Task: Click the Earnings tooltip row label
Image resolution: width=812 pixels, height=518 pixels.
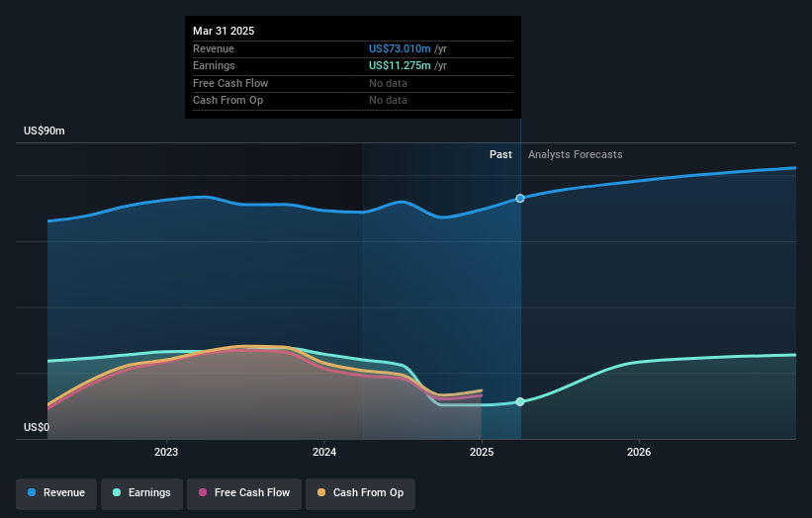Action: coord(214,65)
